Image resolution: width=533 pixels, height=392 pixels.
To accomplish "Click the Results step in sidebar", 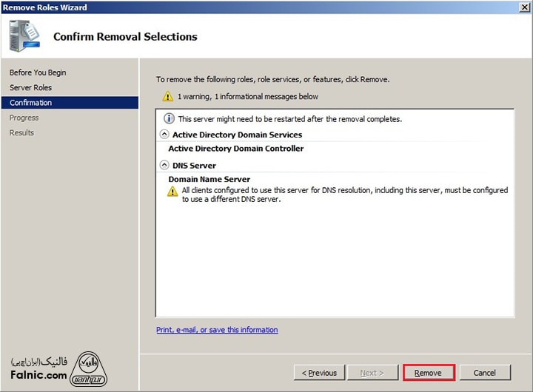I will coord(21,132).
